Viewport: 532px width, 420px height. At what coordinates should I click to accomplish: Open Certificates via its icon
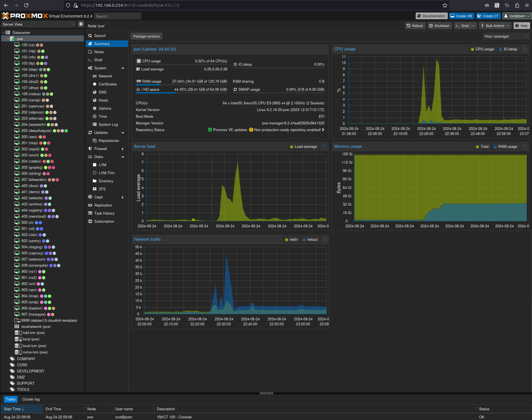pyautogui.click(x=95, y=84)
